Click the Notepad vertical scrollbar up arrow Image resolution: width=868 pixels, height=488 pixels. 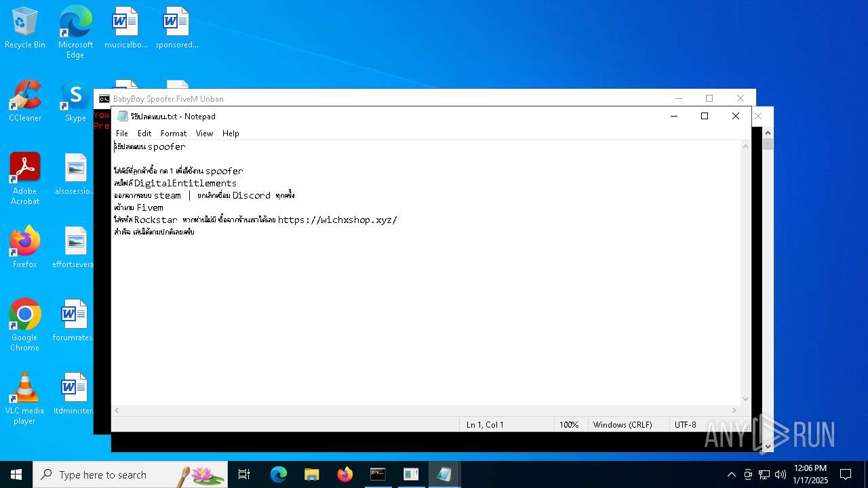pos(745,146)
